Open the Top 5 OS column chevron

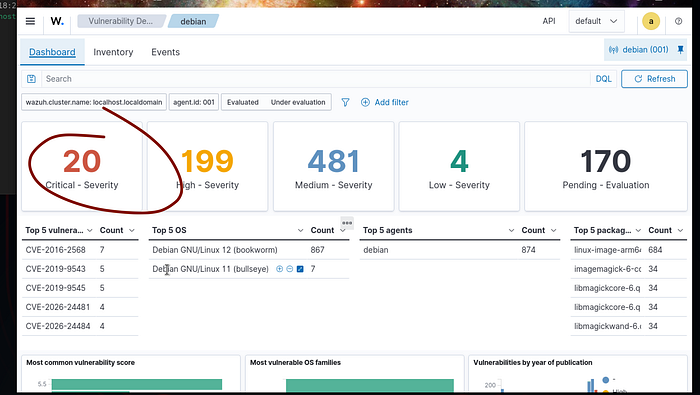click(300, 230)
